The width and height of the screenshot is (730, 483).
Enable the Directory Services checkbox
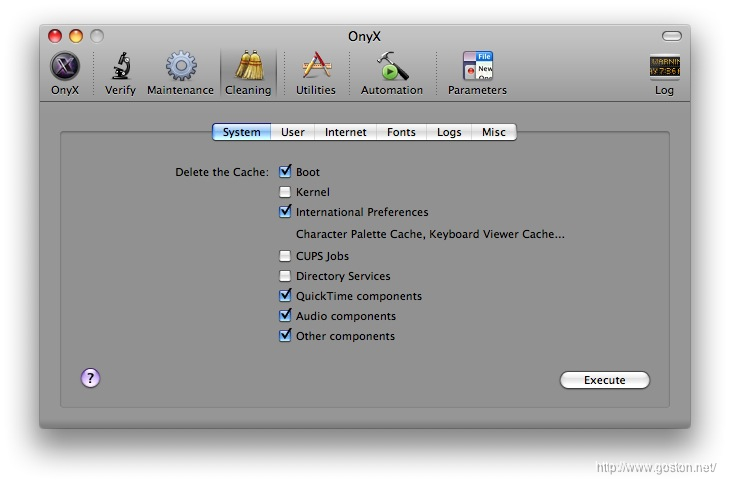tap(285, 276)
